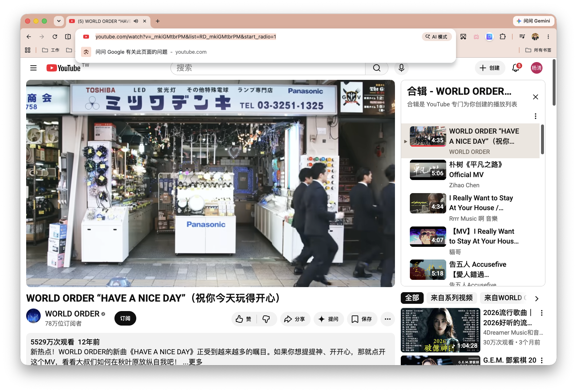Open more video actions three-dot button
The width and height of the screenshot is (577, 392).
pos(388,319)
